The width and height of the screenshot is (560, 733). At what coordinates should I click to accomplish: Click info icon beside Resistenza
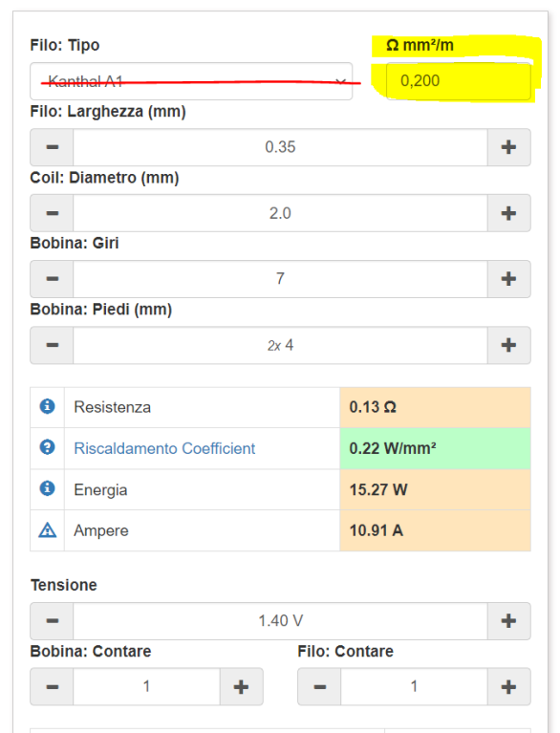pos(47,406)
